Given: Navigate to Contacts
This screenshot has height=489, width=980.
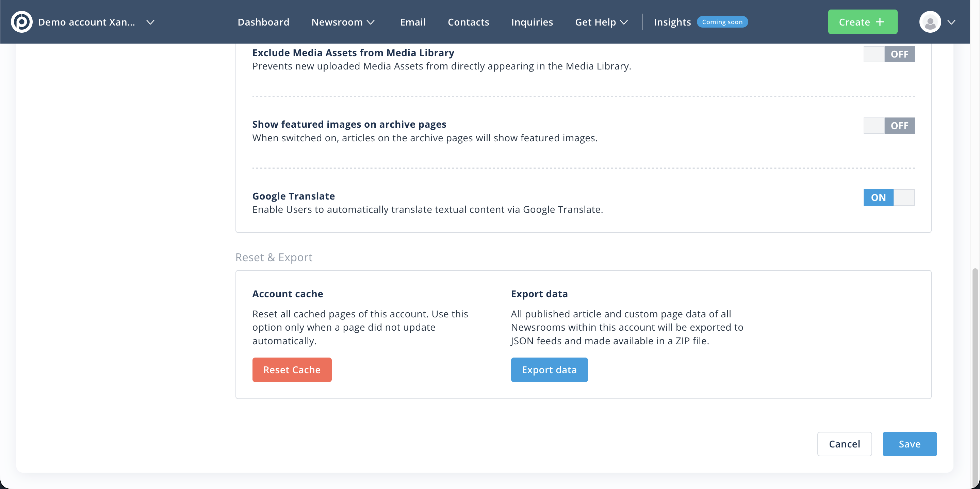Looking at the screenshot, I should (468, 22).
